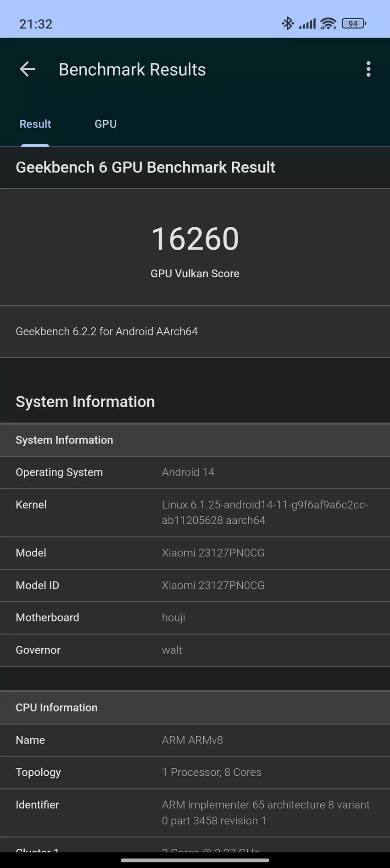This screenshot has width=390, height=868.
Task: Tap Geekbench 6.2.2 for Android AArch64 text
Action: [107, 331]
